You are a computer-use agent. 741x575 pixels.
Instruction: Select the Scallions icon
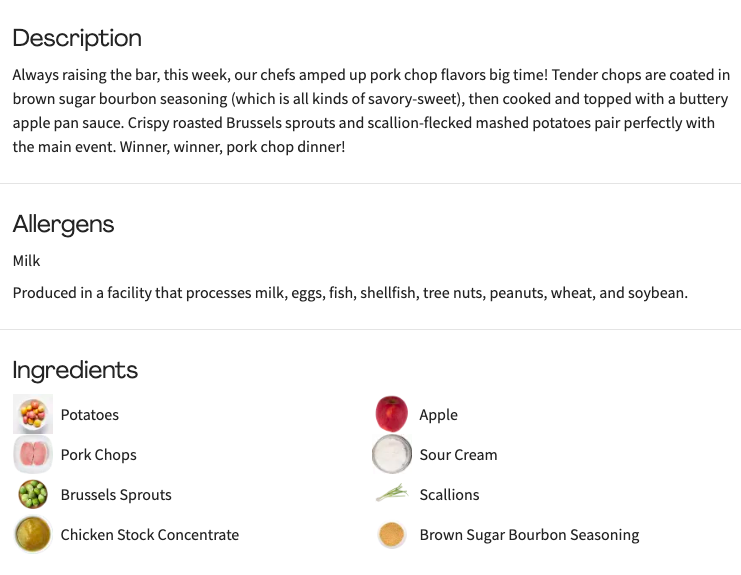(x=391, y=494)
